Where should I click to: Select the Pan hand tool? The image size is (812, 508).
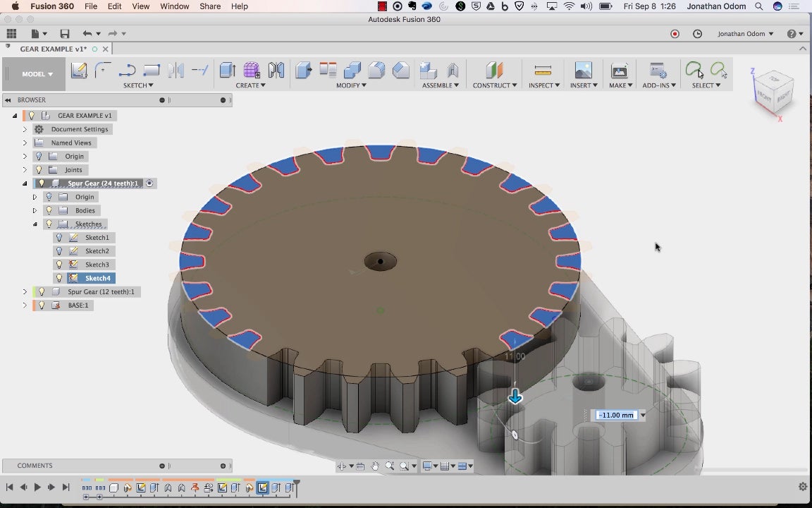point(375,466)
